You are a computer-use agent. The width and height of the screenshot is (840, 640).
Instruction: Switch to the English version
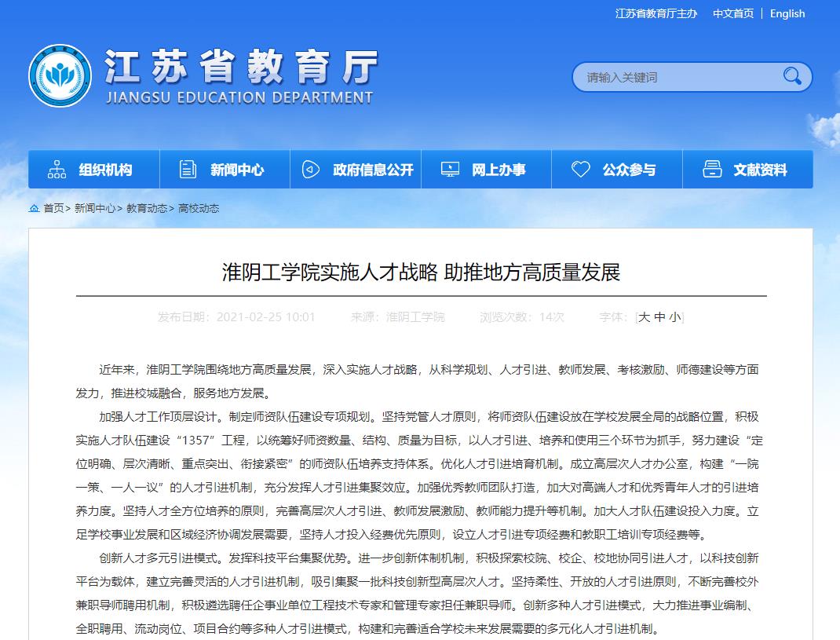click(x=787, y=13)
